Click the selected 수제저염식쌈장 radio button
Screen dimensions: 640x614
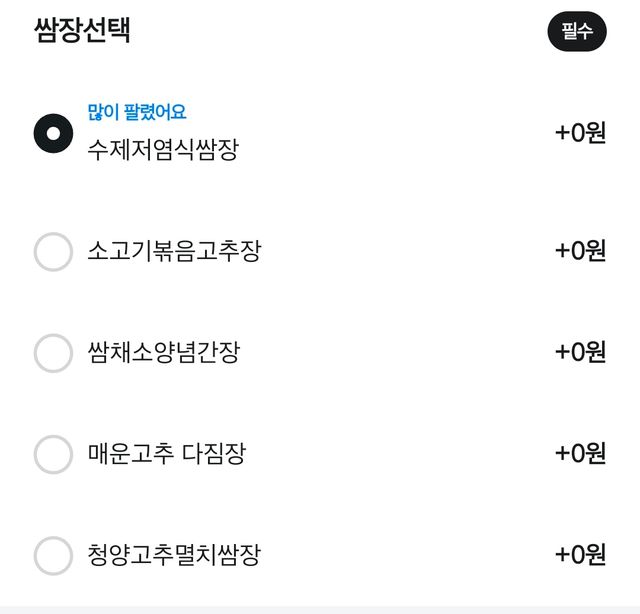click(x=53, y=133)
